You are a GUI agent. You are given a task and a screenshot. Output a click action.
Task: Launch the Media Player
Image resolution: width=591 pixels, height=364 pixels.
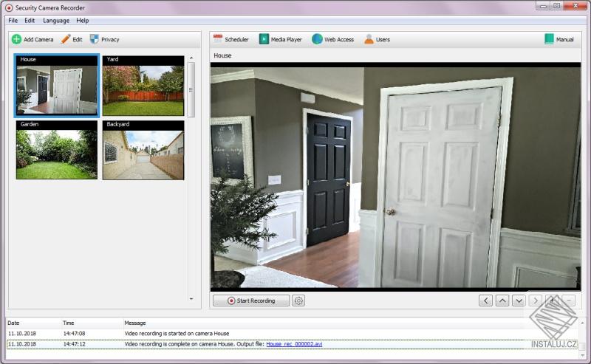[281, 39]
